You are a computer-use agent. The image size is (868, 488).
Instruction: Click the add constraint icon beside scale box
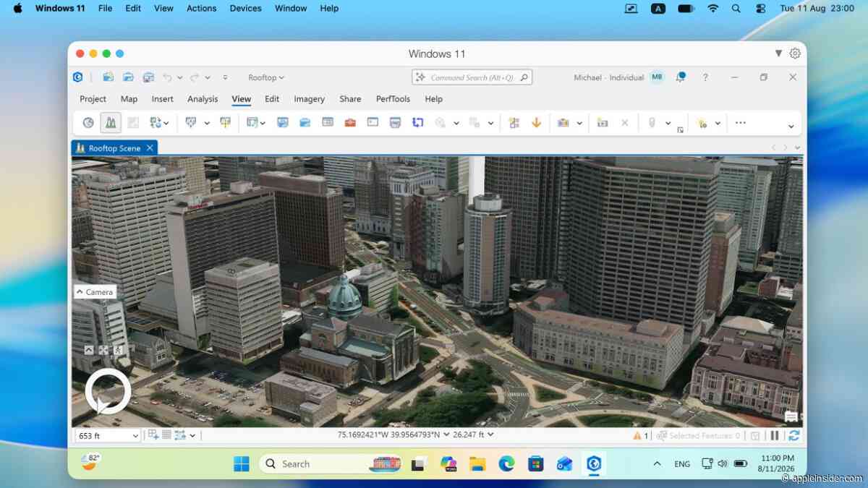pos(153,435)
